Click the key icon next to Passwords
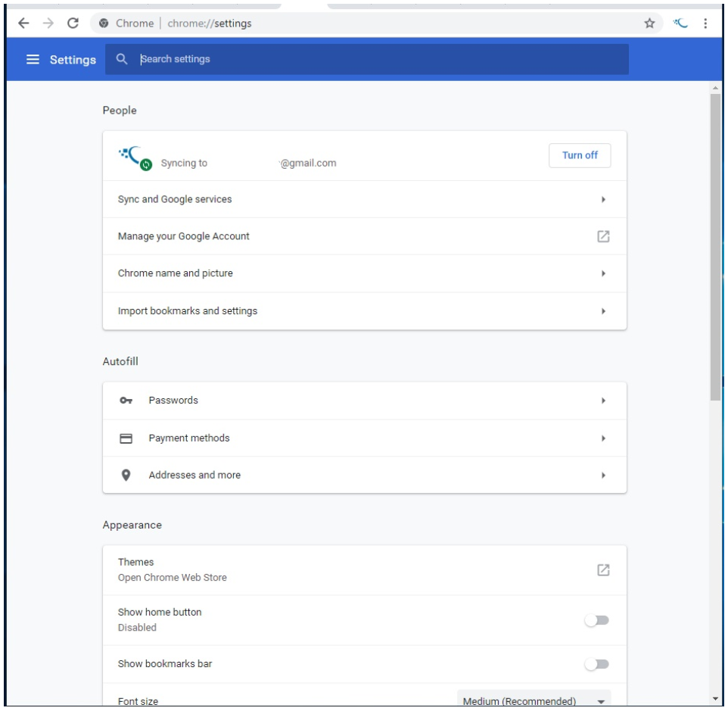 tap(126, 401)
